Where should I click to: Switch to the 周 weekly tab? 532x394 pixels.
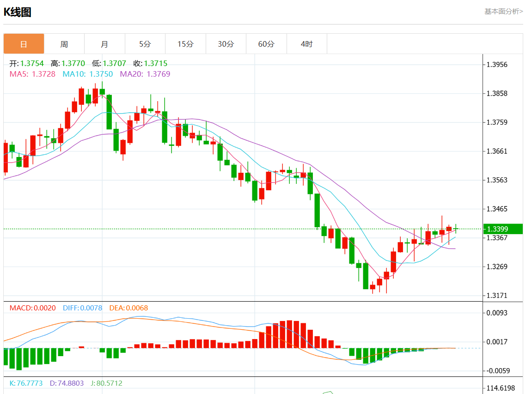coord(64,44)
